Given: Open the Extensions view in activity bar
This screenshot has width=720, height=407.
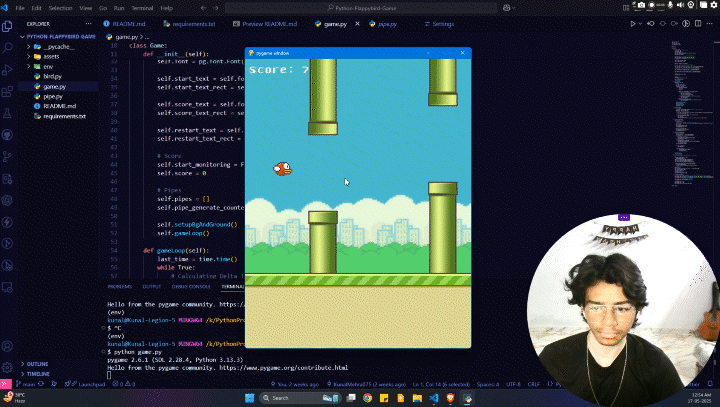Looking at the screenshot, I should click(7, 91).
